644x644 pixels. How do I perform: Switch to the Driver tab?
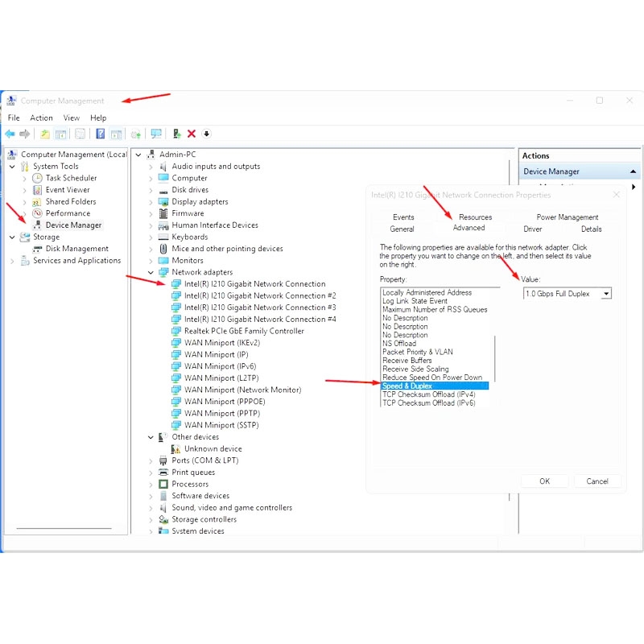point(533,229)
